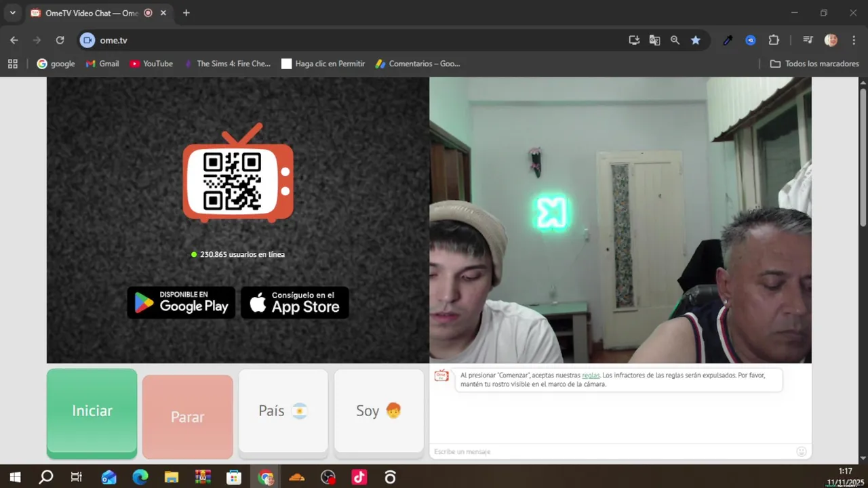The image size is (868, 488).
Task: Open the reglas link in chat notice
Action: tap(591, 375)
